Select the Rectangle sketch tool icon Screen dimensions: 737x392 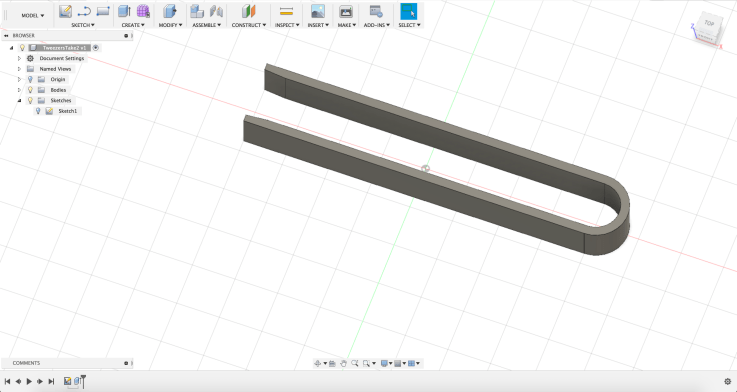102,11
